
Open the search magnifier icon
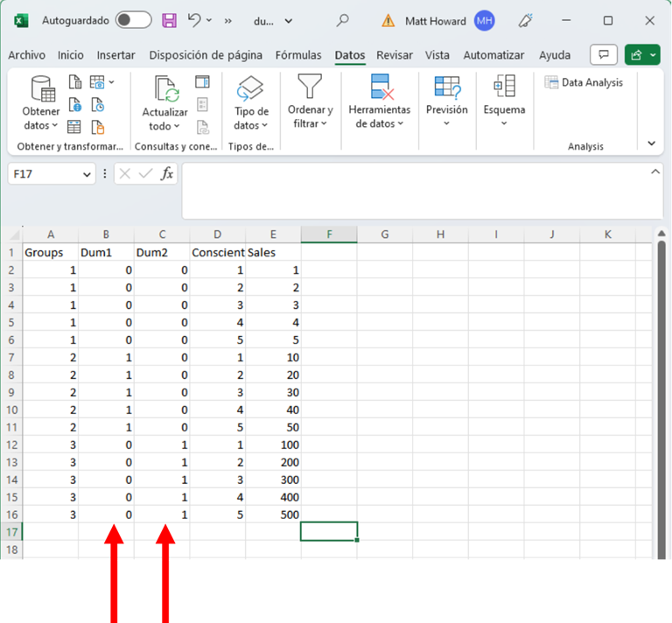343,20
